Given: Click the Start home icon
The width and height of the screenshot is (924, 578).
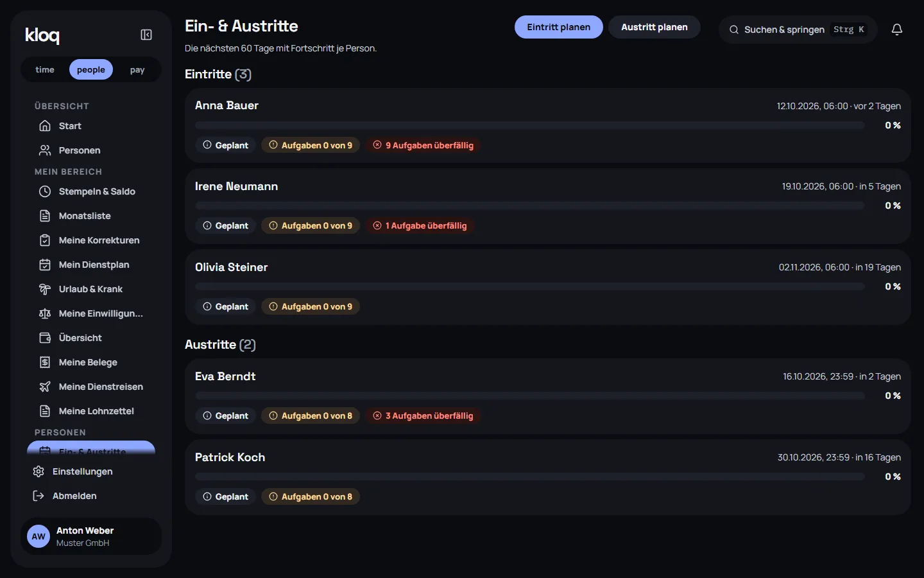Looking at the screenshot, I should click(45, 126).
